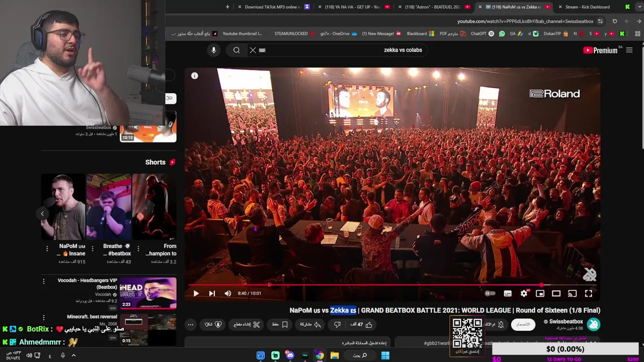Open File Explorer from taskbar

[x=335, y=355]
